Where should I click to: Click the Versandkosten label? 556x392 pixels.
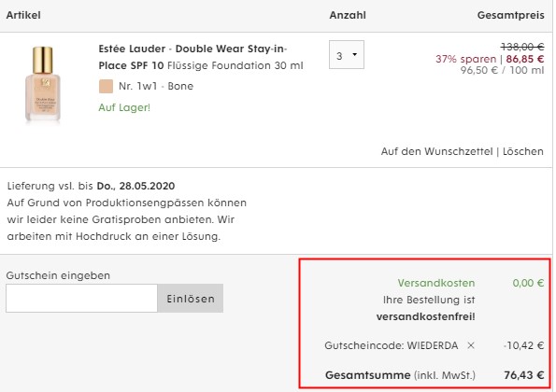436,283
